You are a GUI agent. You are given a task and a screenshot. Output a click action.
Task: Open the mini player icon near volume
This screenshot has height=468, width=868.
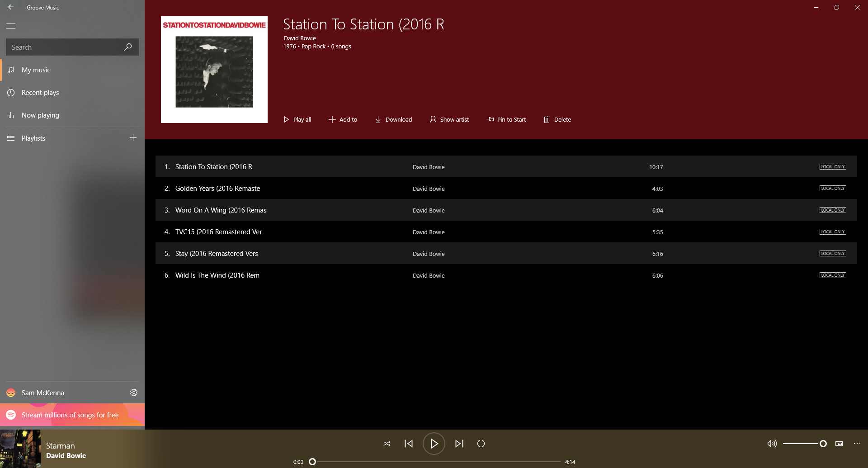pos(839,444)
